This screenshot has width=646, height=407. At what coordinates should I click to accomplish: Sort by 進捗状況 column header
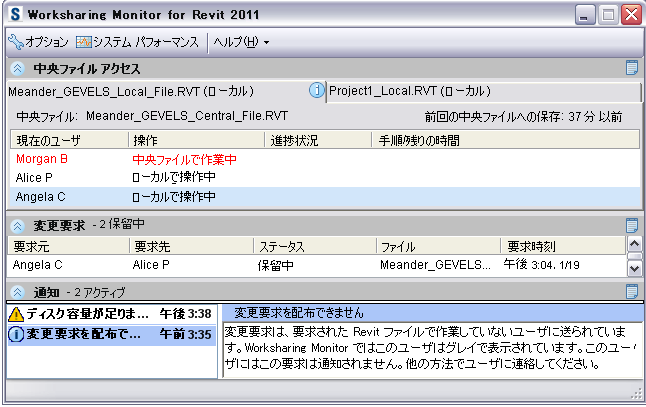(x=318, y=140)
